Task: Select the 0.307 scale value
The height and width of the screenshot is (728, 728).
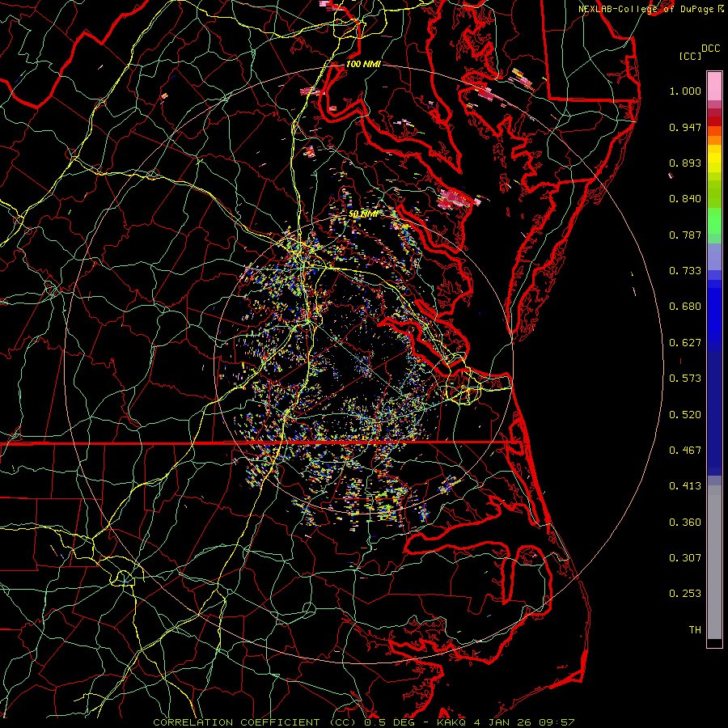Action: (x=685, y=558)
